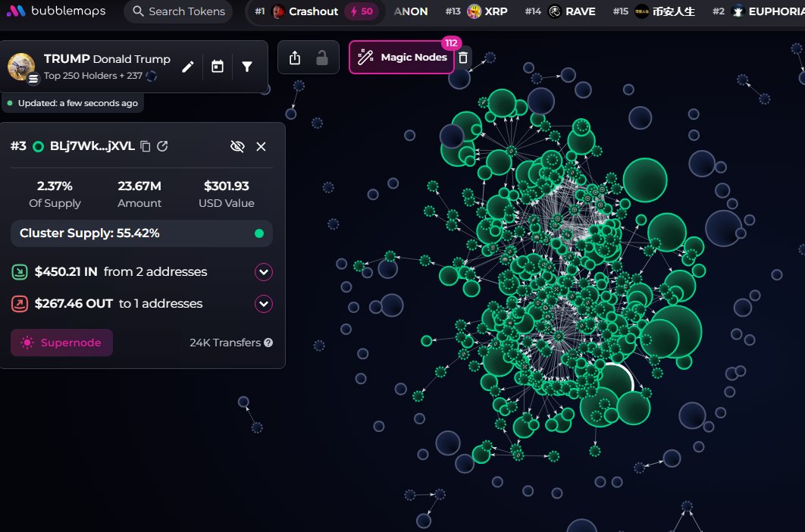
Task: Open the calendar date picker icon
Action: 218,67
